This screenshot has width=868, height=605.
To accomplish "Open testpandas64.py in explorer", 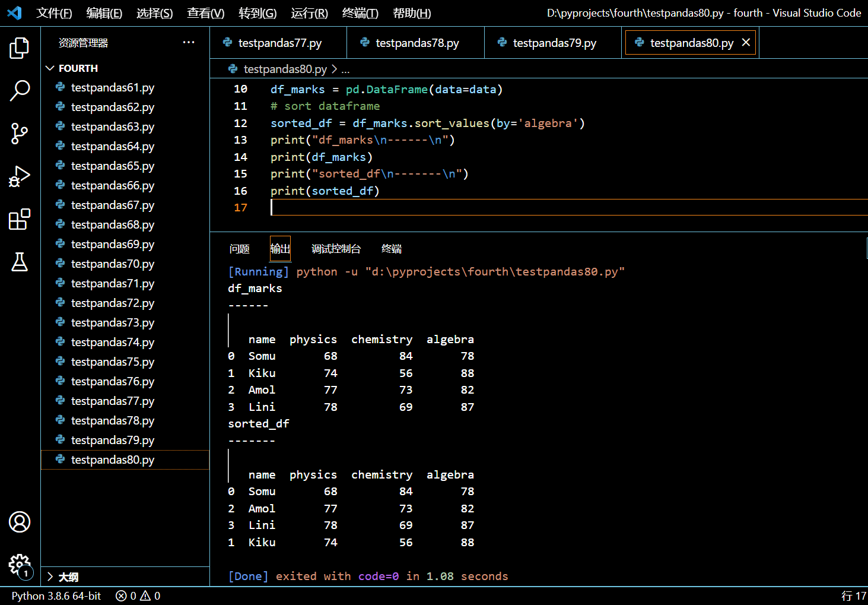I will click(x=125, y=147).
